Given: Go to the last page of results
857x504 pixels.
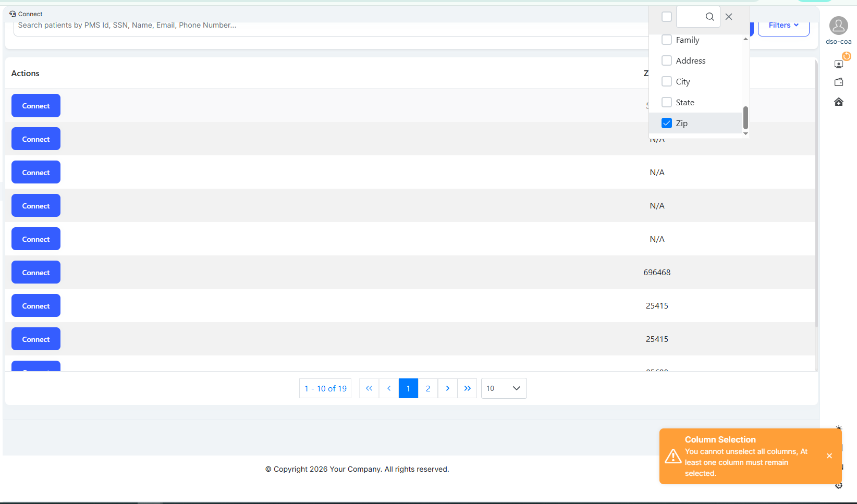Looking at the screenshot, I should [x=467, y=388].
